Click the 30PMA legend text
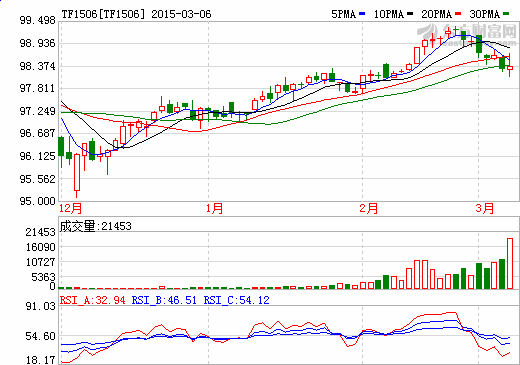 [x=485, y=14]
